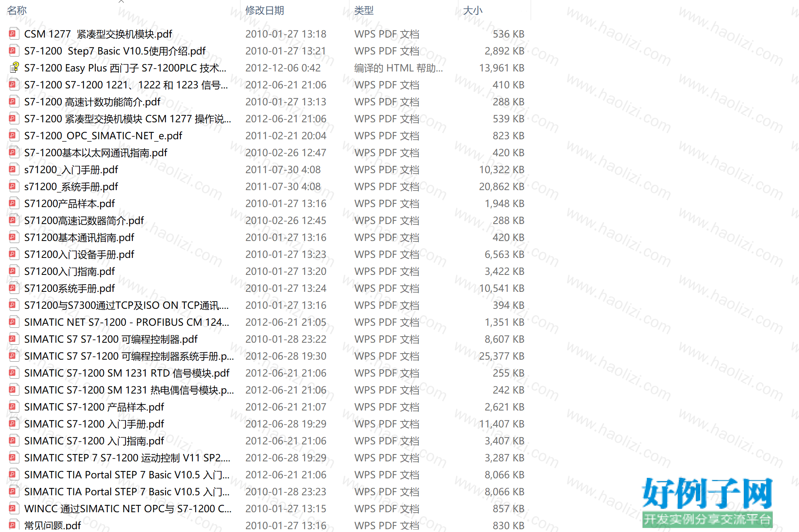Select WINCC 通过SIMATIC NET OPC与 S7-1200 file

pyautogui.click(x=128, y=509)
